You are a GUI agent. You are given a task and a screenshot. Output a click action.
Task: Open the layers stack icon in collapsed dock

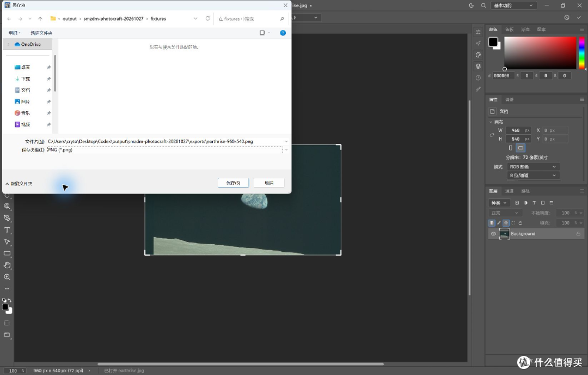click(478, 66)
